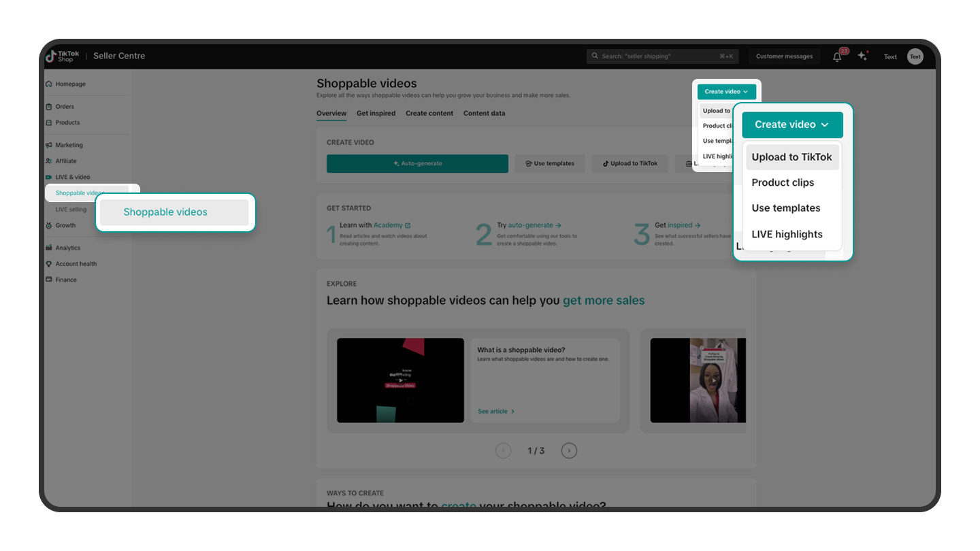Select the Products box icon in sidebar
Screen dimensions: 980x551
[49, 123]
